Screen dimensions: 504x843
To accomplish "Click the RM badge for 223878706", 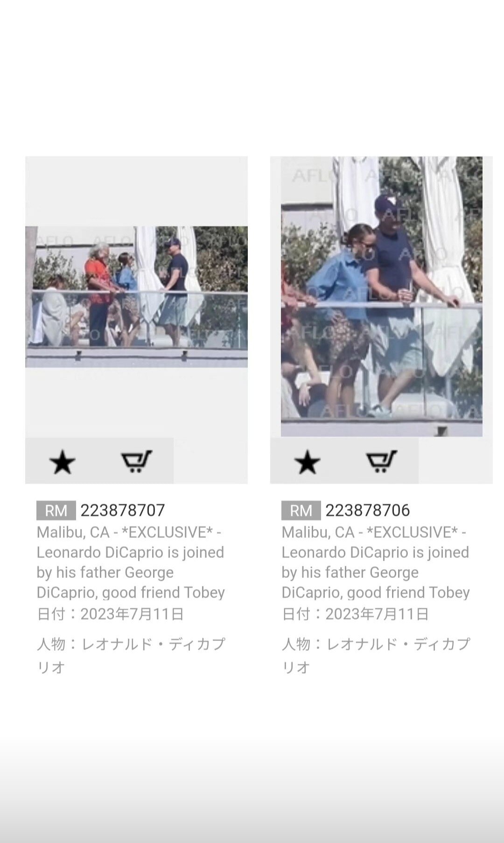I will (x=301, y=510).
